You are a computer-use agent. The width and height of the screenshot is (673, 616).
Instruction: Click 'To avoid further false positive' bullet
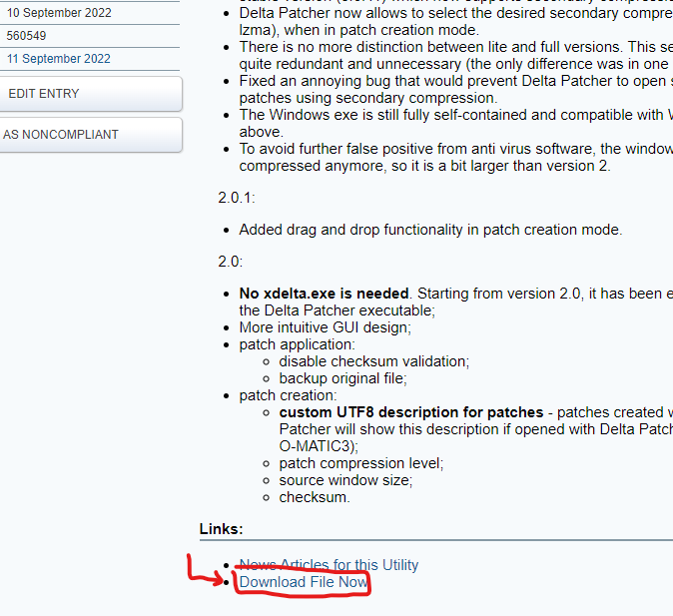[x=455, y=157]
